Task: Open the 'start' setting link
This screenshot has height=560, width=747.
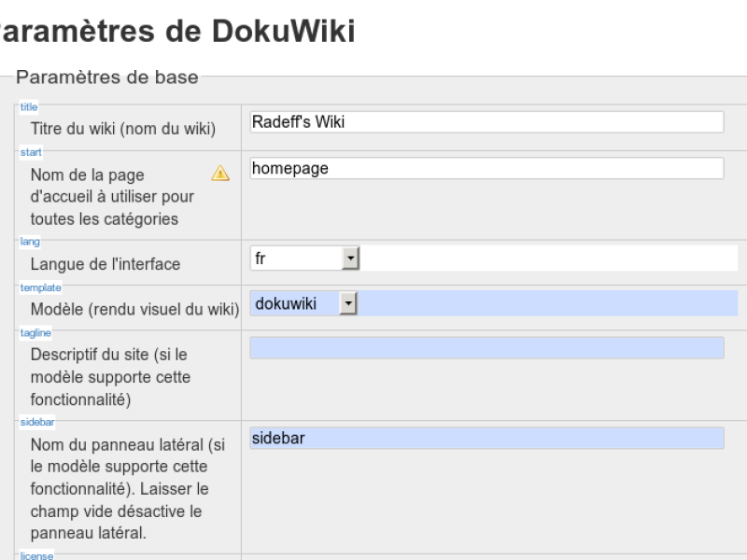Action: coord(31,152)
